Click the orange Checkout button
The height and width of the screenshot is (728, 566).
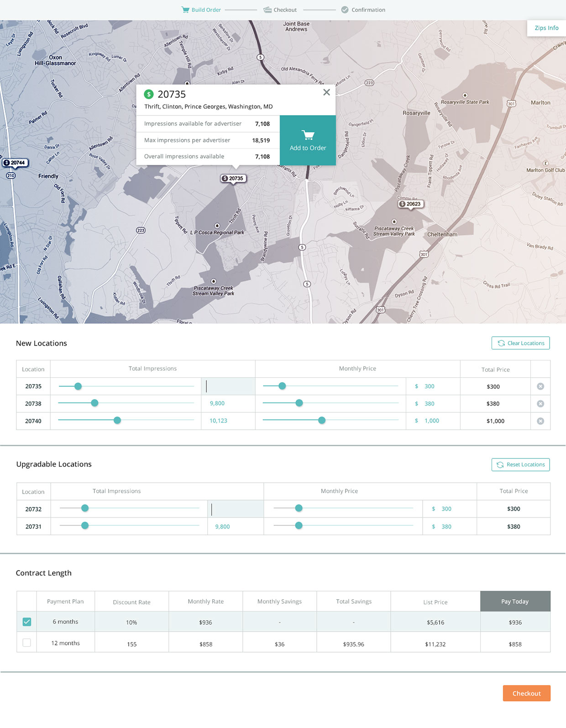(x=527, y=693)
